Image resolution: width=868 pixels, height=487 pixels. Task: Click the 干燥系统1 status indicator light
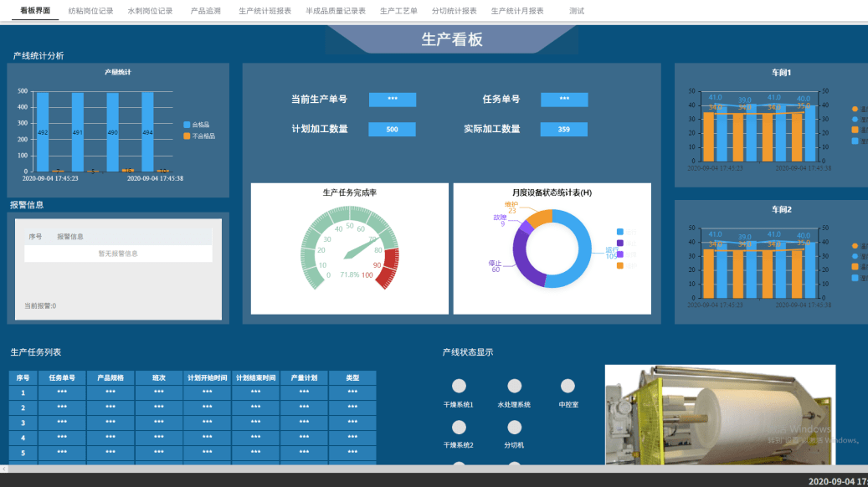459,386
